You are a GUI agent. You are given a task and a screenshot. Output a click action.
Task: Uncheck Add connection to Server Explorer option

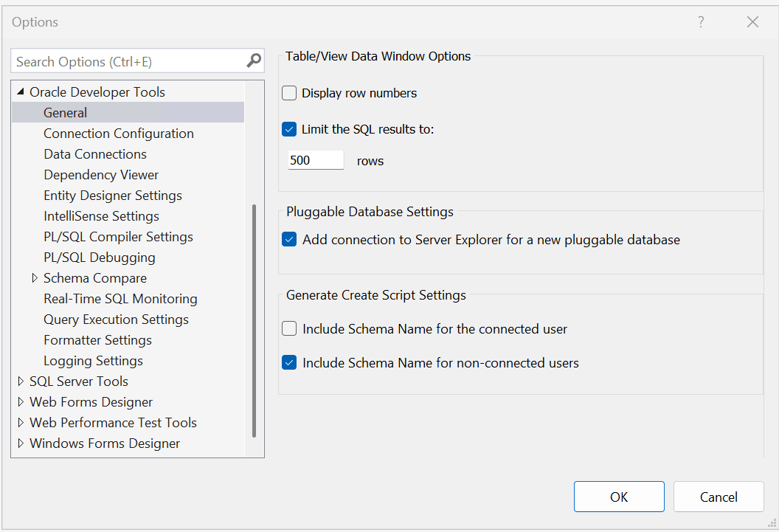pyautogui.click(x=289, y=239)
